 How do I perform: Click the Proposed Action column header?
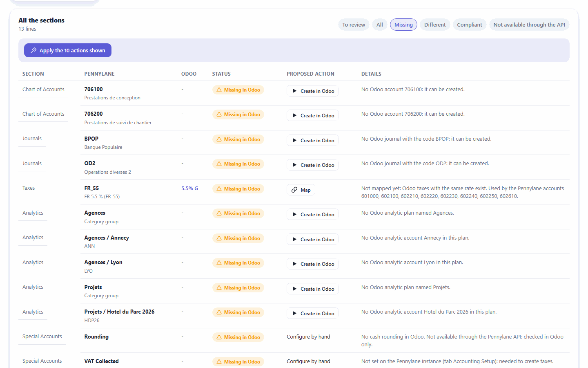click(310, 74)
